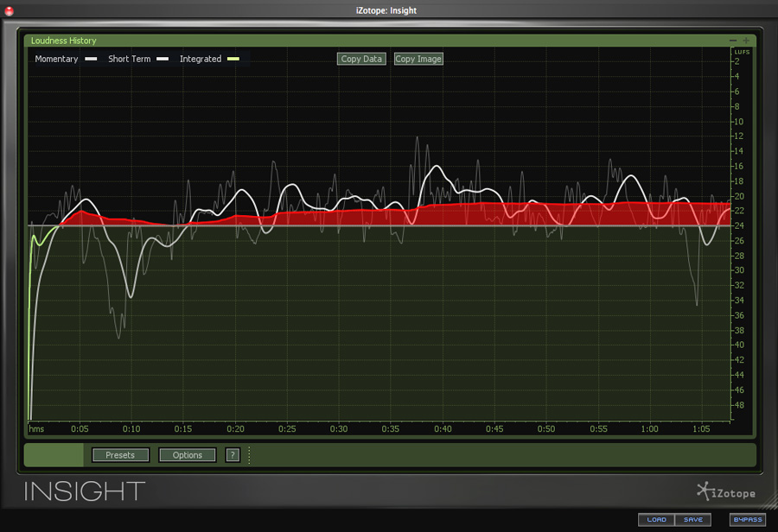This screenshot has height=532, width=778.
Task: Close the window using the red button
Action: click(10, 10)
